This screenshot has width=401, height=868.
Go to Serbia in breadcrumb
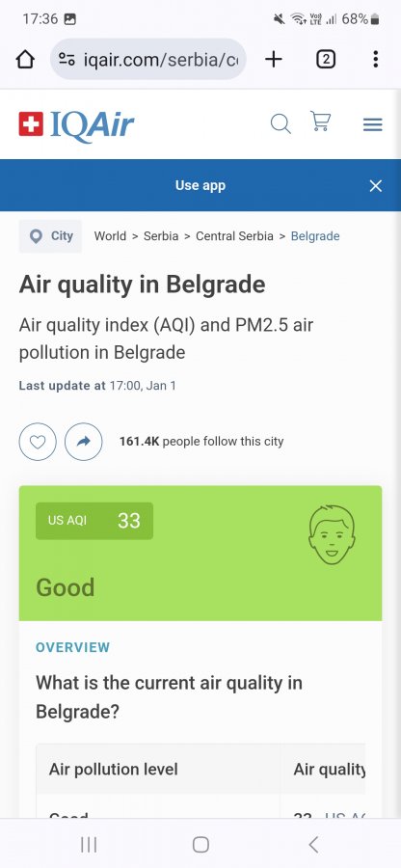[161, 236]
